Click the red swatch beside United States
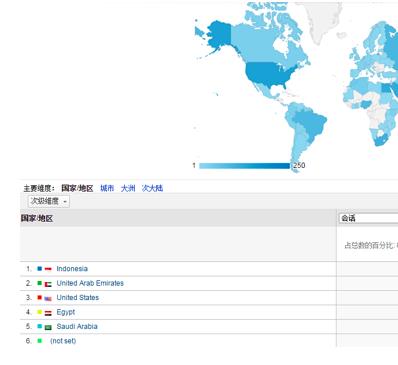 (x=40, y=297)
